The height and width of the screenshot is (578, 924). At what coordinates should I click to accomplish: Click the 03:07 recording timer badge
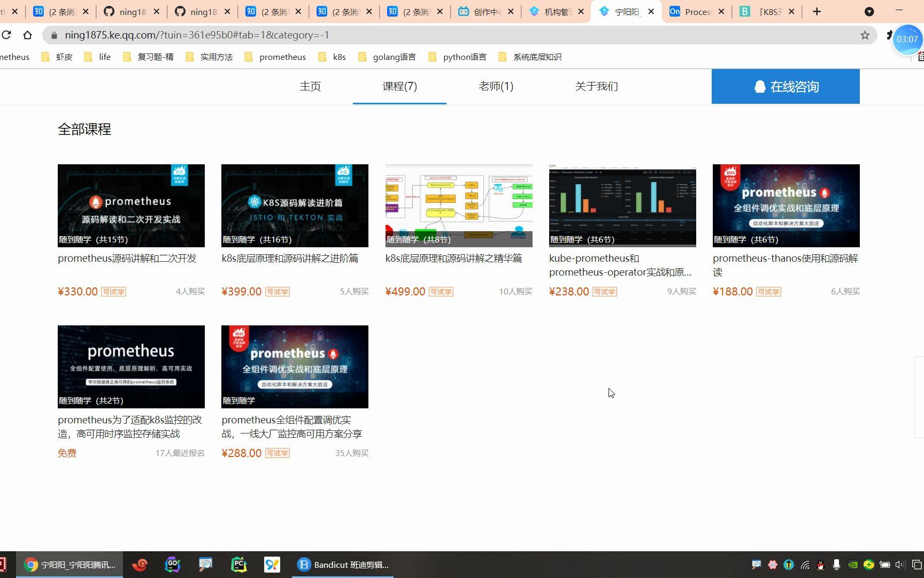[907, 39]
